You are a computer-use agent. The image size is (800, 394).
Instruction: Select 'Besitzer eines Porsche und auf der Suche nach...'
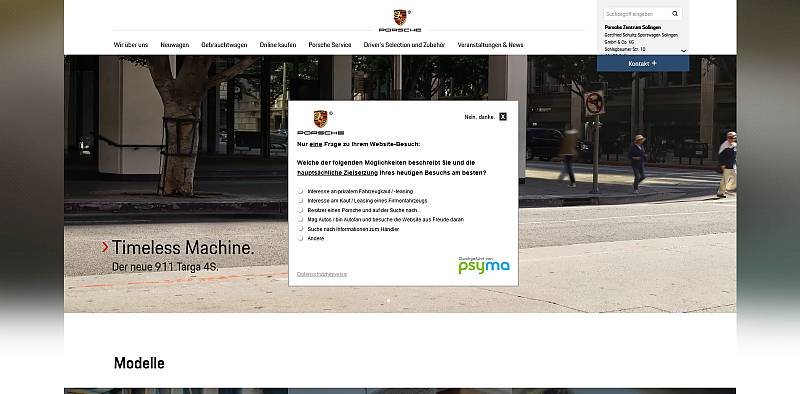pos(301,210)
